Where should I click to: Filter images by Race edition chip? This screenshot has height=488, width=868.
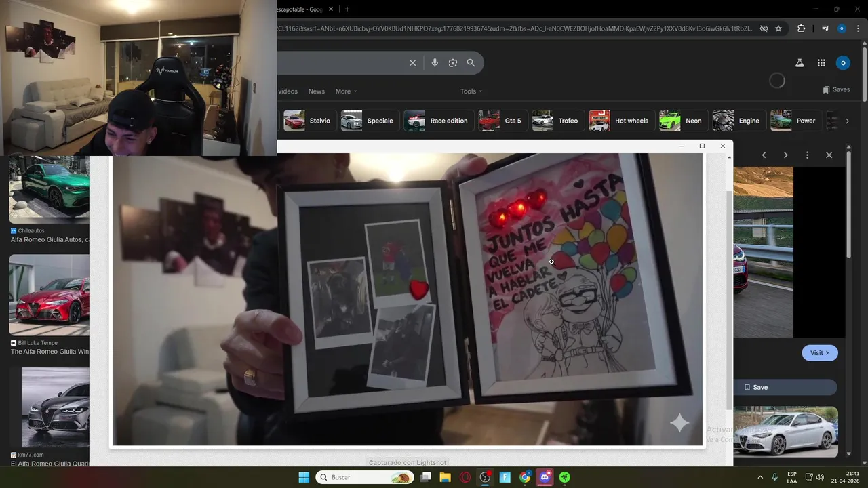coord(438,121)
